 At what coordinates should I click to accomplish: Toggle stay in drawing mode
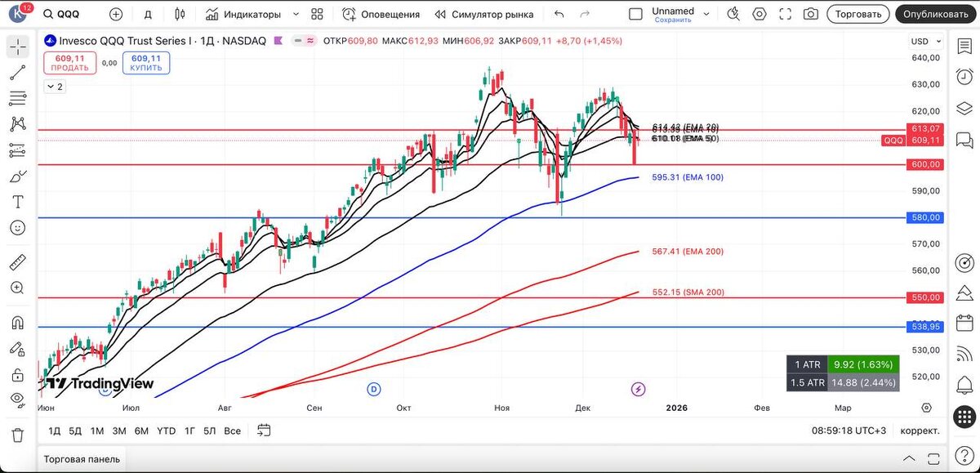pos(17,348)
